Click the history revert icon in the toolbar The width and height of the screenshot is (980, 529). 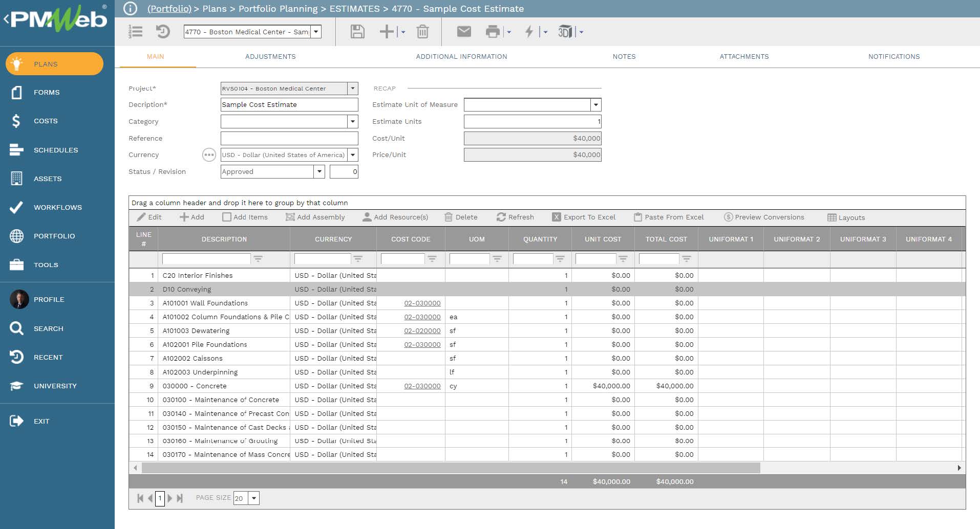pyautogui.click(x=163, y=32)
